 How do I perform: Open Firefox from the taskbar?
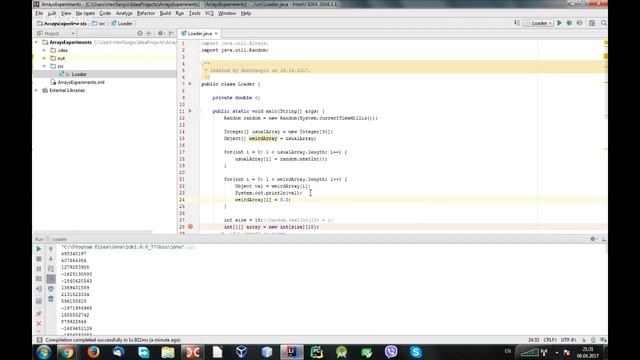(93, 352)
